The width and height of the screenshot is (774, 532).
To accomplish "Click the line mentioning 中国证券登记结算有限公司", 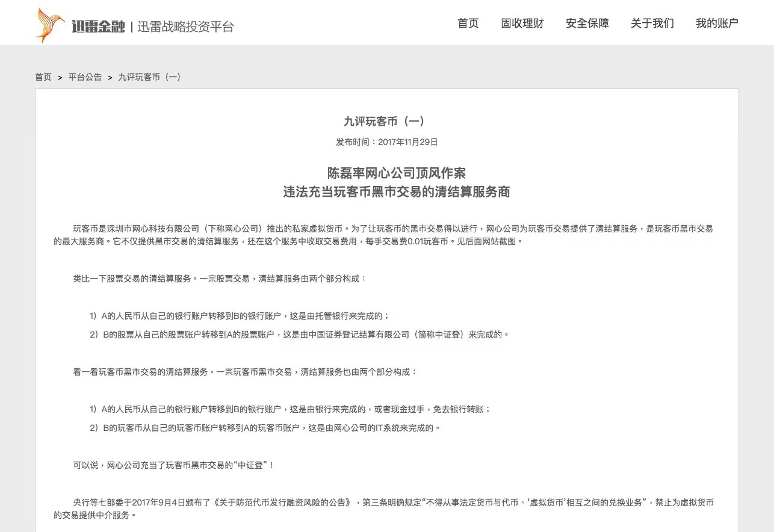I will pos(299,334).
